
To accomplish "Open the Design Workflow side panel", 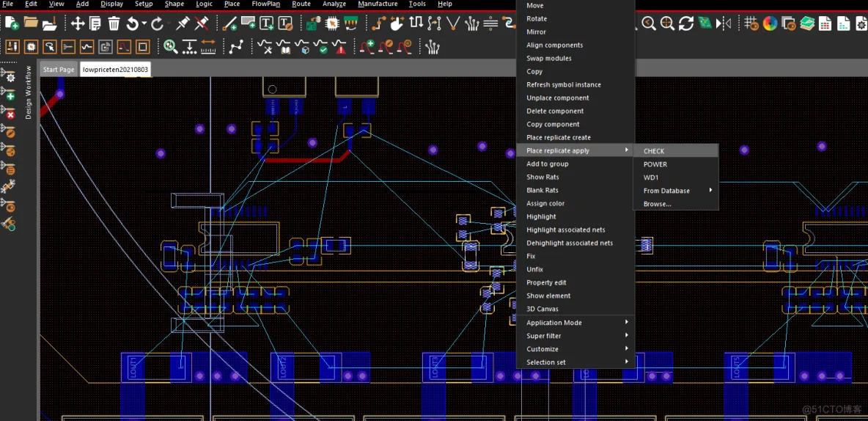I will 29,92.
